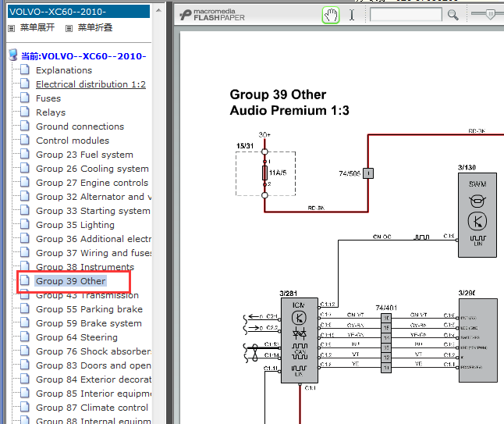The height and width of the screenshot is (424, 504).
Task: Click page icon next to Control modules
Action: coord(25,140)
